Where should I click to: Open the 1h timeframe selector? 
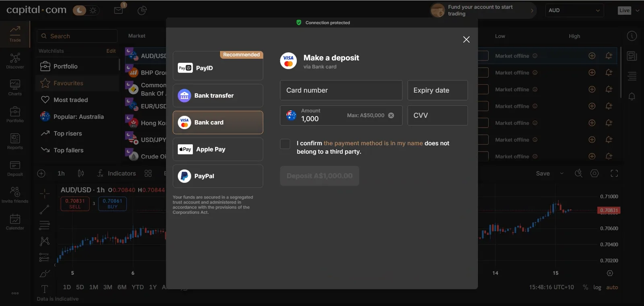[x=61, y=174]
